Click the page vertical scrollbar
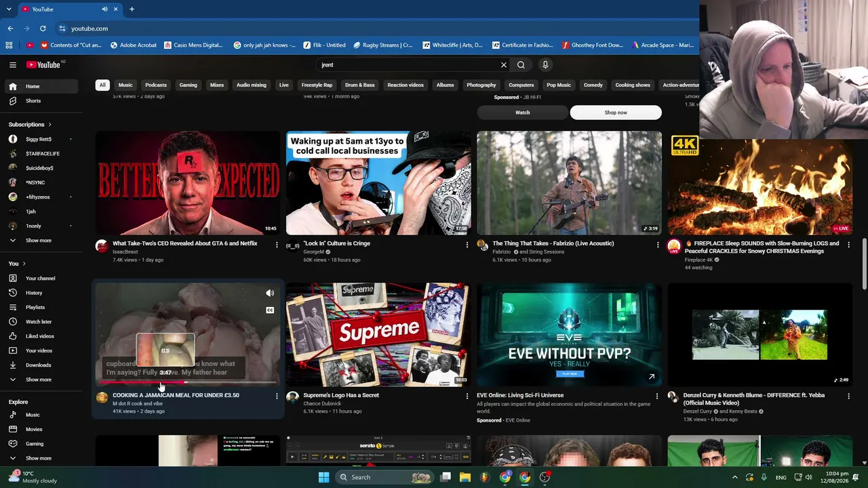The width and height of the screenshot is (868, 488). pyautogui.click(x=864, y=264)
